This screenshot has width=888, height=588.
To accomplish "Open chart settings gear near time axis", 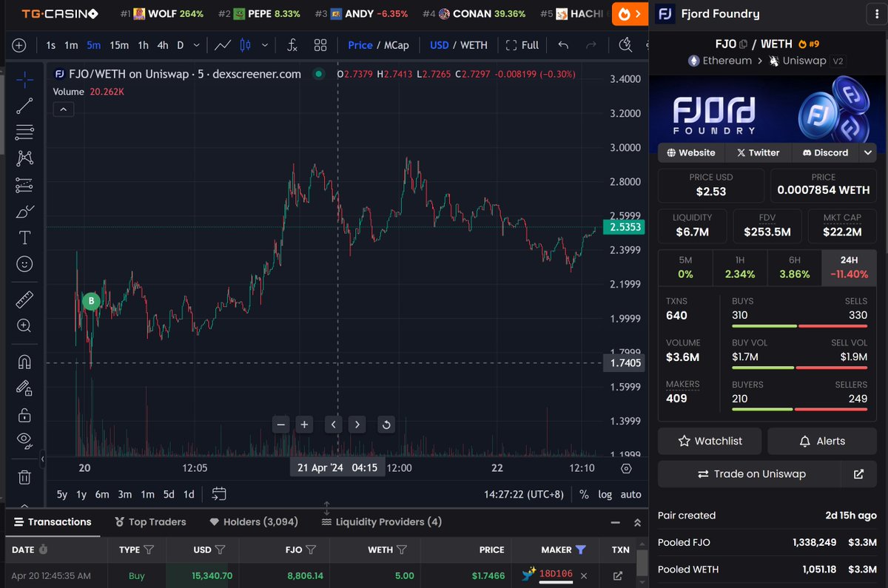I will coord(626,468).
